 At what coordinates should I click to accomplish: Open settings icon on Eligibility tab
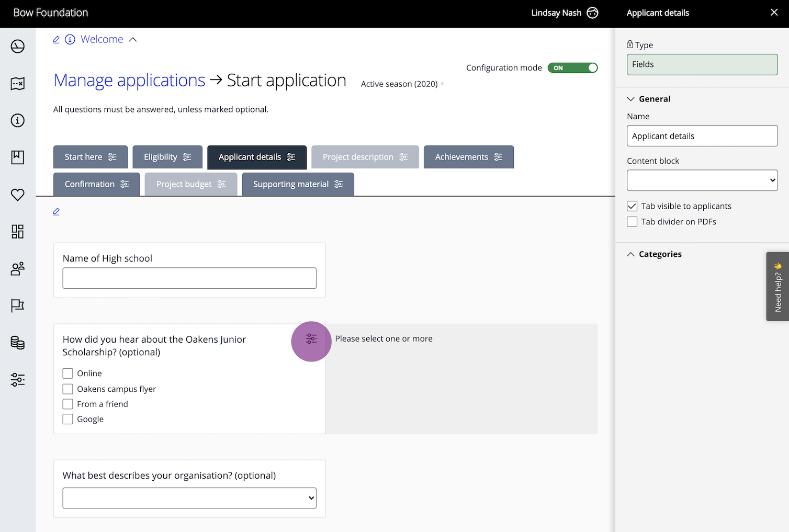[187, 157]
